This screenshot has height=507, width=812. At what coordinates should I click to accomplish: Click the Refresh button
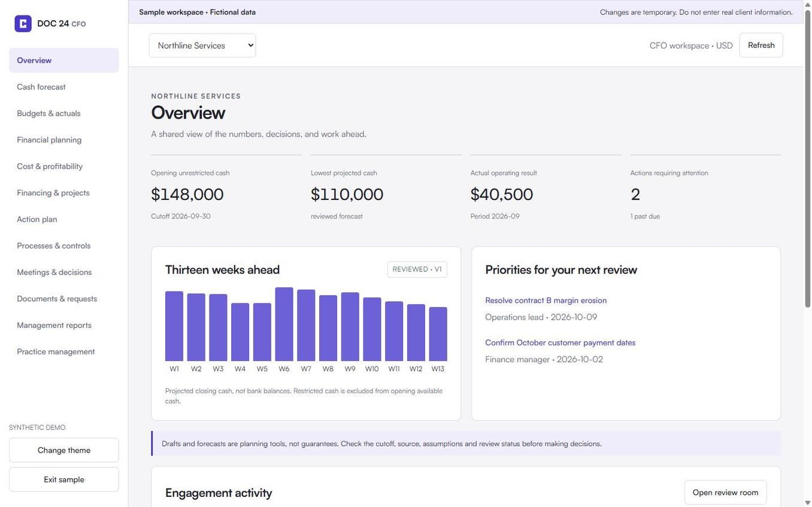(761, 45)
